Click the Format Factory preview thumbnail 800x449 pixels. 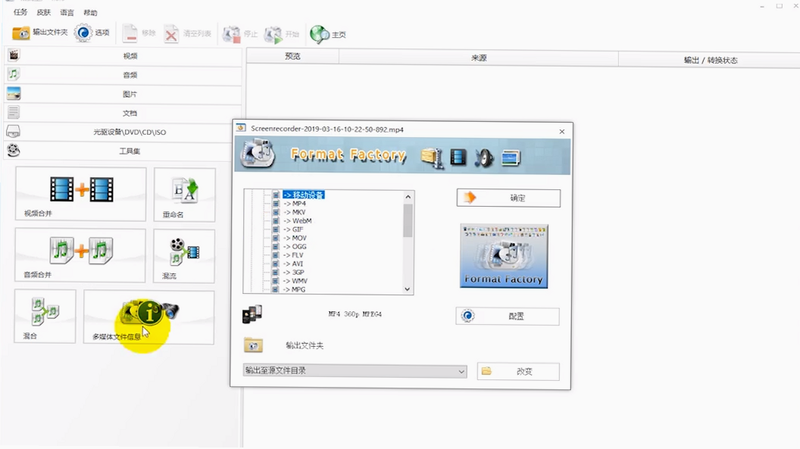[x=504, y=256]
